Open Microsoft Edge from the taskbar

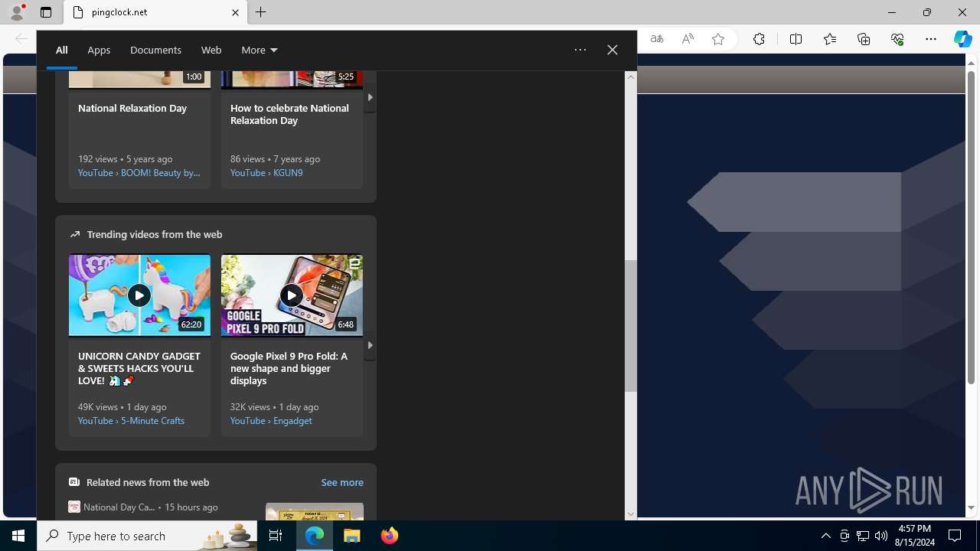click(x=315, y=536)
